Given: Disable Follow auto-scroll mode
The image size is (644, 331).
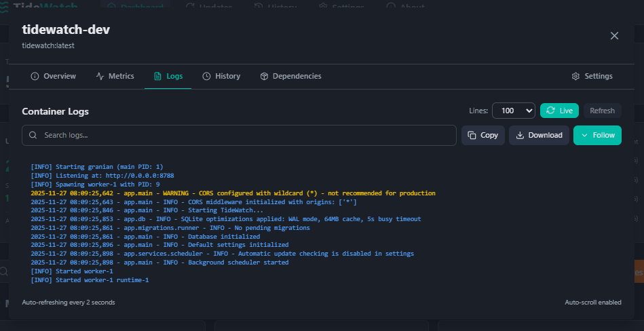Looking at the screenshot, I should (597, 135).
